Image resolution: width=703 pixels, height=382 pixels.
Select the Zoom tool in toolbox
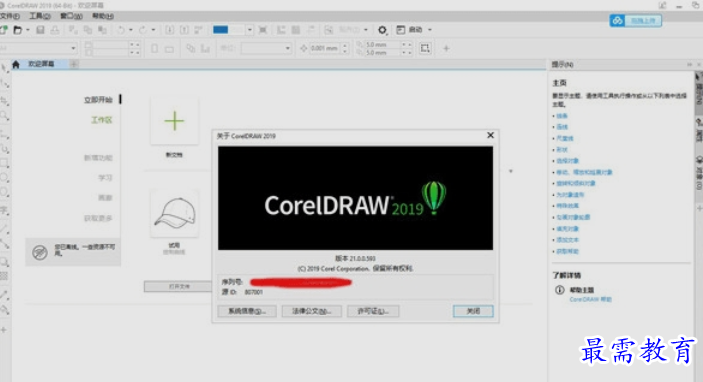point(4,116)
